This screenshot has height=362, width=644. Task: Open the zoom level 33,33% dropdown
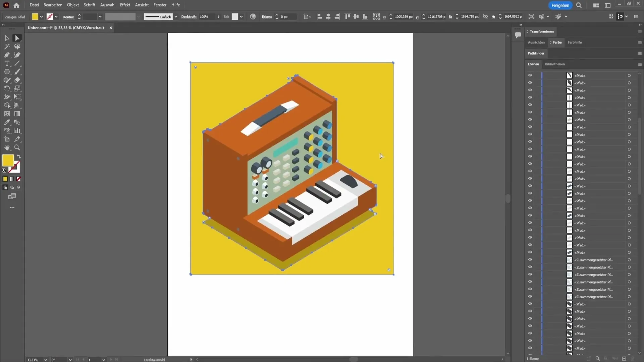pyautogui.click(x=46, y=360)
